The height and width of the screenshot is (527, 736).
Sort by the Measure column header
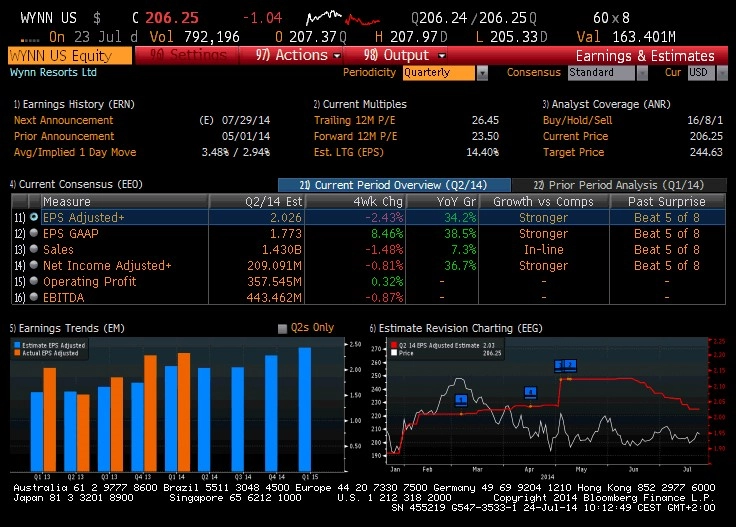124,201
